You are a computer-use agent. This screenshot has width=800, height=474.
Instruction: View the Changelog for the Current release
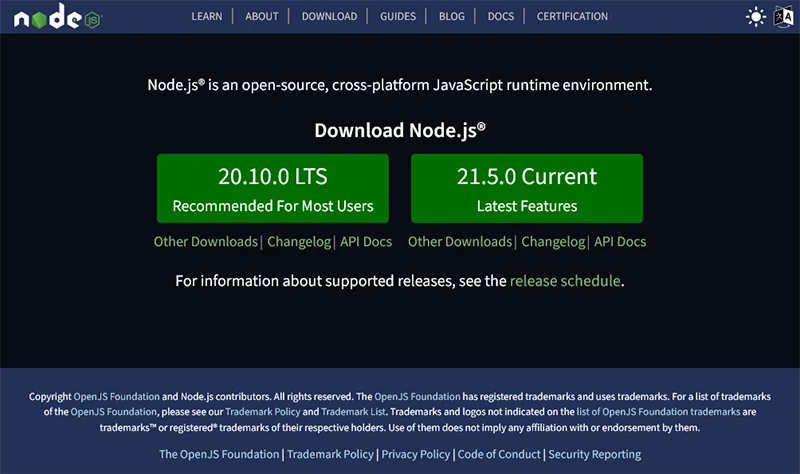click(x=553, y=241)
